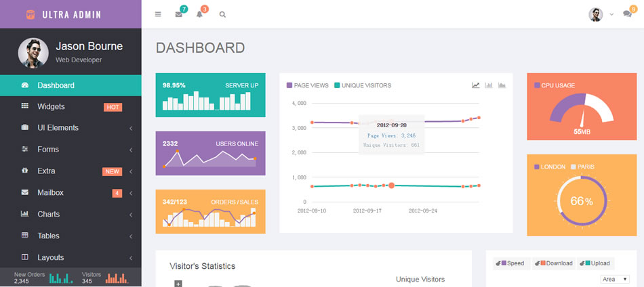Click the 66% circular progress gauge
Image resolution: width=644 pixels, height=287 pixels.
(582, 201)
